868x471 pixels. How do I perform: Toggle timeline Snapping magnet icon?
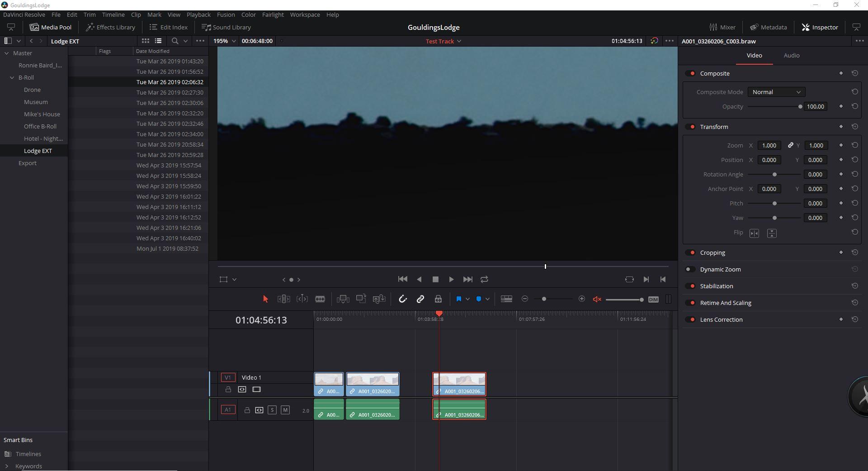[402, 299]
